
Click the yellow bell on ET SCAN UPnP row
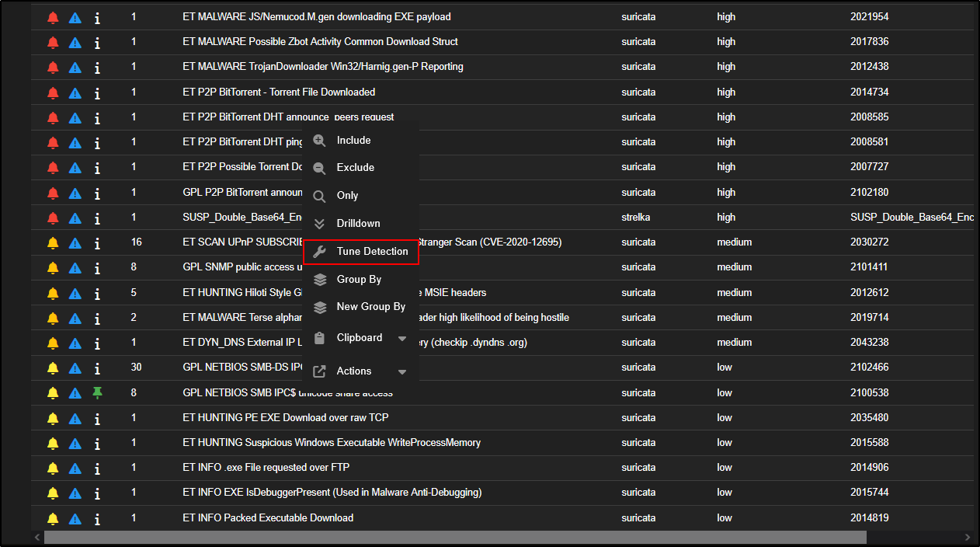(x=53, y=242)
